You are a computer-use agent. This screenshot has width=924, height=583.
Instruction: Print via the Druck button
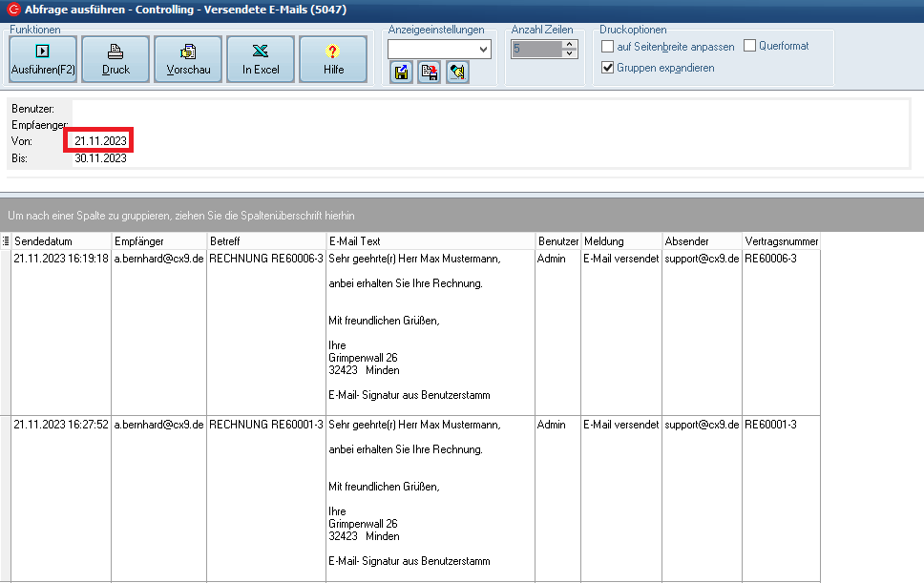click(x=115, y=59)
